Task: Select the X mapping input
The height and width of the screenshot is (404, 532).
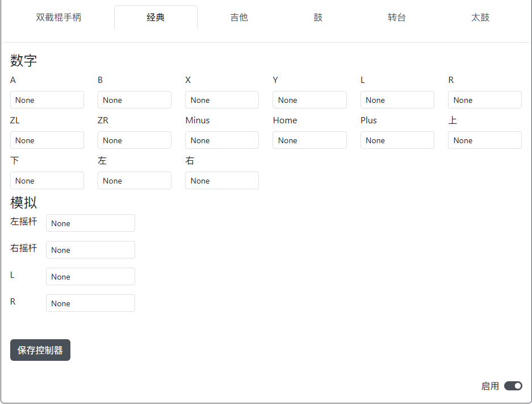Action: 222,99
